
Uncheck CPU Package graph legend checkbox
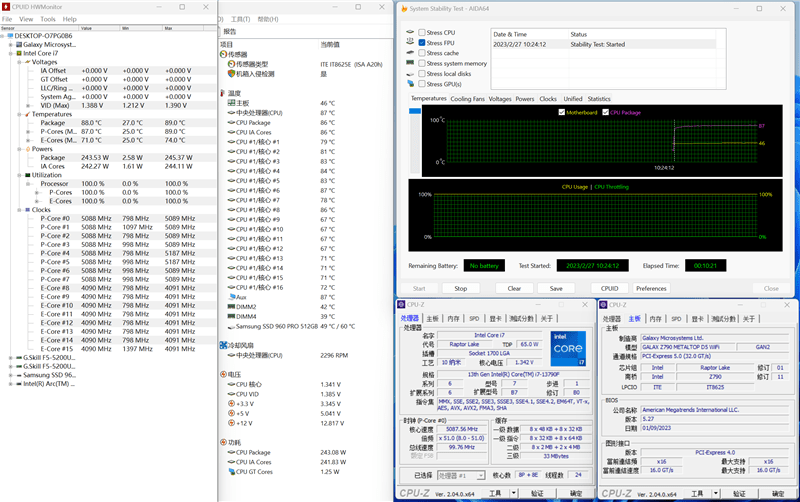click(x=606, y=112)
